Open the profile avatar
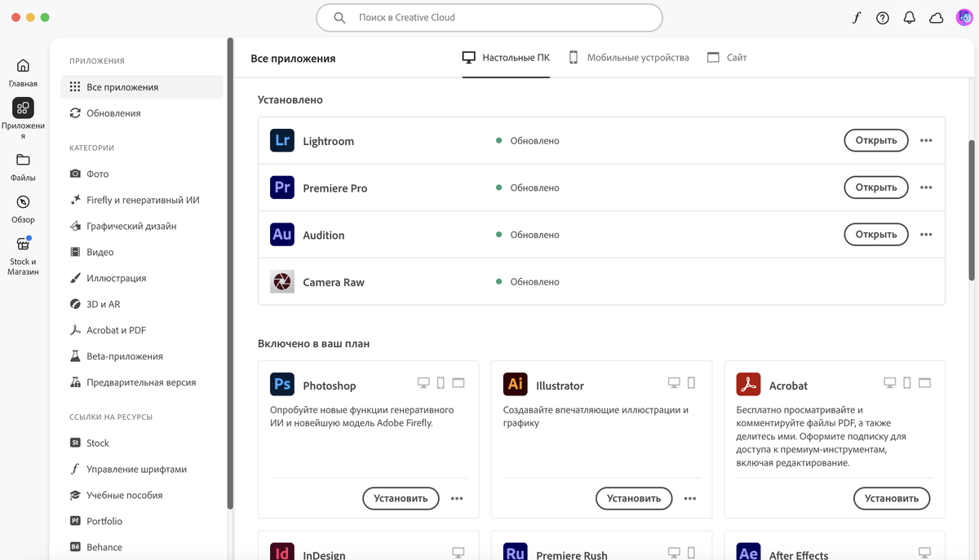This screenshot has width=979, height=560. [963, 16]
